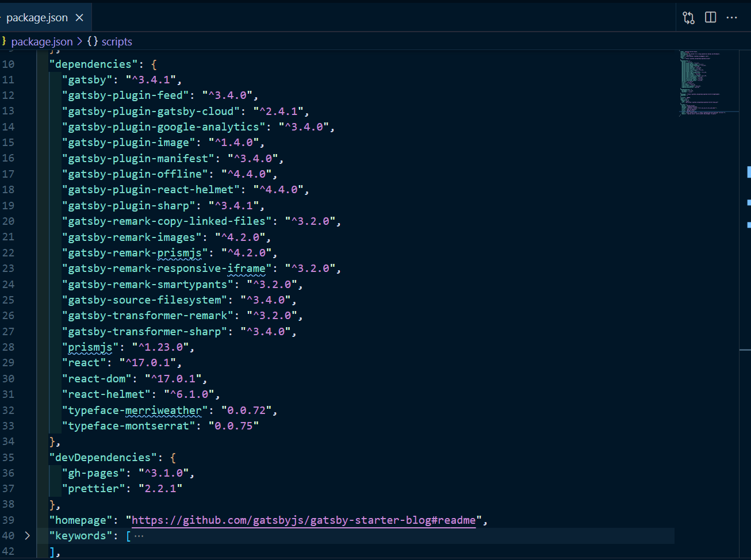
Task: Close the package.json editor tab
Action: [x=79, y=18]
